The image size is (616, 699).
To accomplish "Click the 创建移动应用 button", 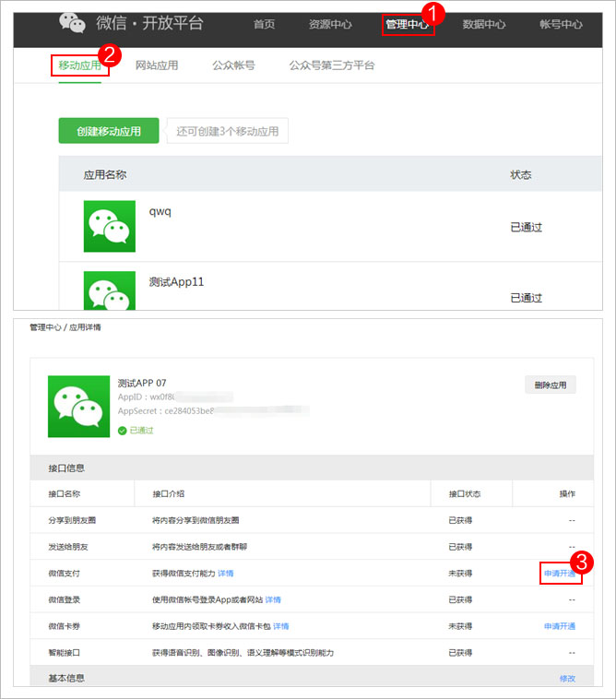I will 109,131.
